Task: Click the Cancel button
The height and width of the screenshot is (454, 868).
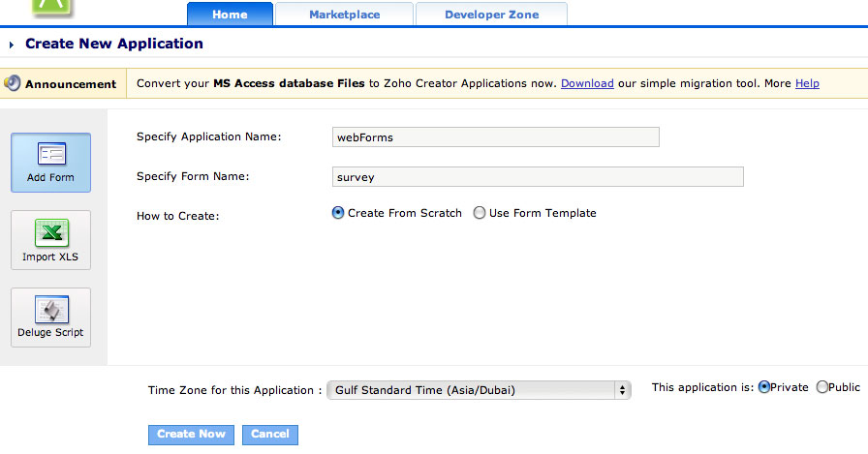Action: 270,435
